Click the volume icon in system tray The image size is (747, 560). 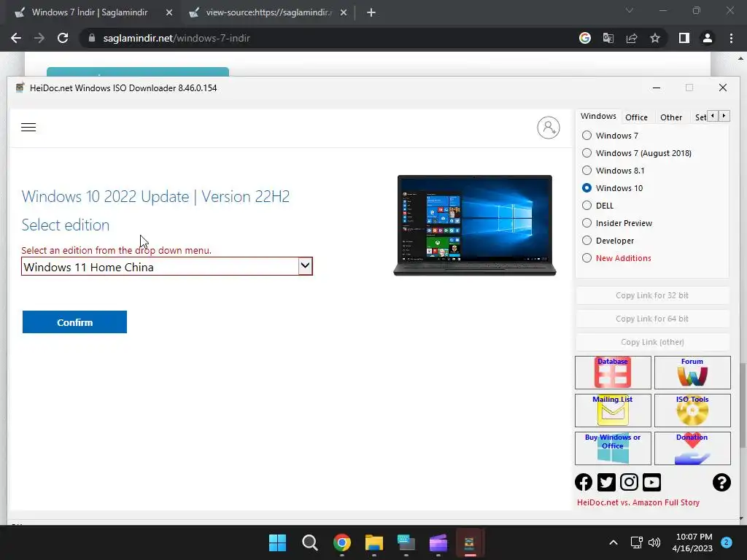(x=654, y=542)
